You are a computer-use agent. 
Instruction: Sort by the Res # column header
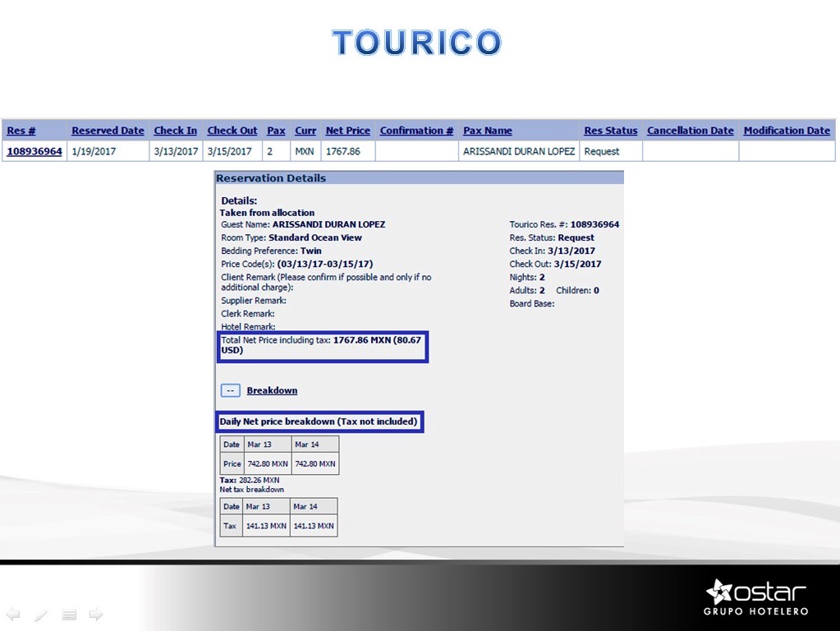pyautogui.click(x=21, y=131)
